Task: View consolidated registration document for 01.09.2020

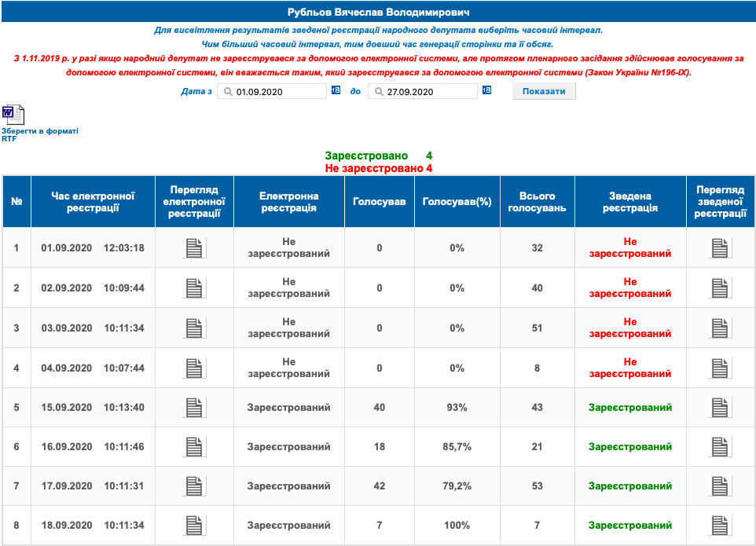Action: 720,248
